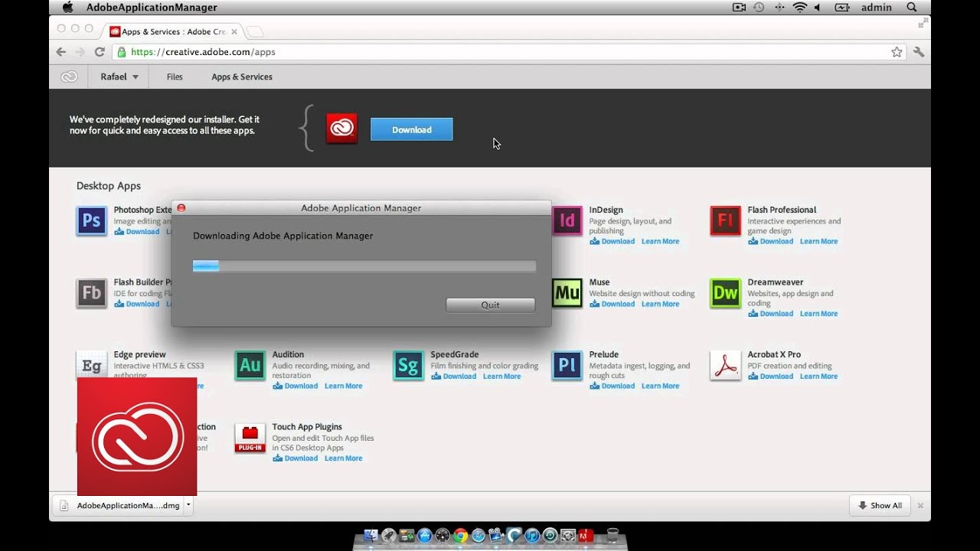The image size is (980, 551).
Task: Click the Audition Au app icon
Action: 250,365
